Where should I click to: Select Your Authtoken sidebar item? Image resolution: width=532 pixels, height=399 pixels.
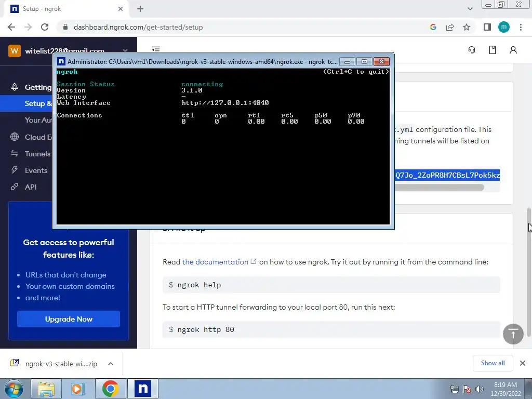(38, 120)
